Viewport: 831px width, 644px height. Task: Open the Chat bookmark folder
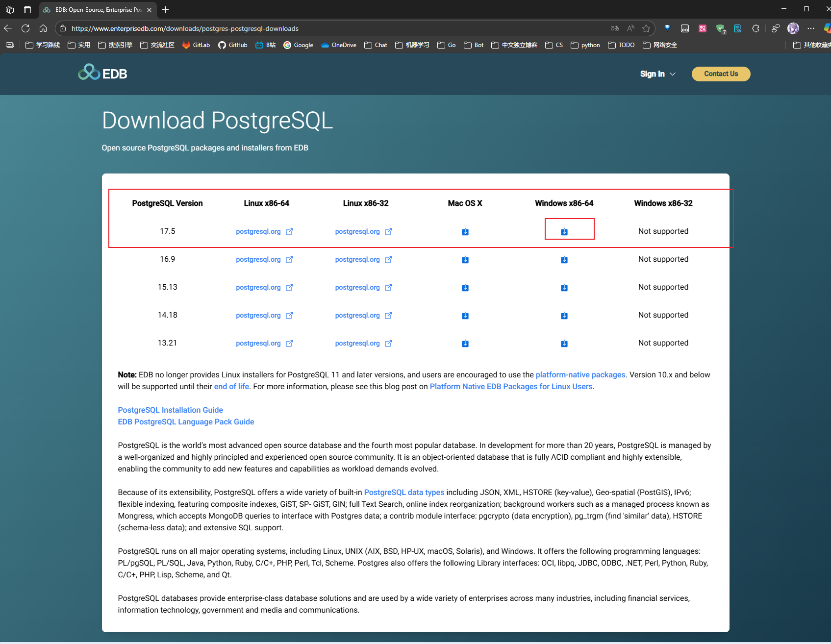coord(376,45)
